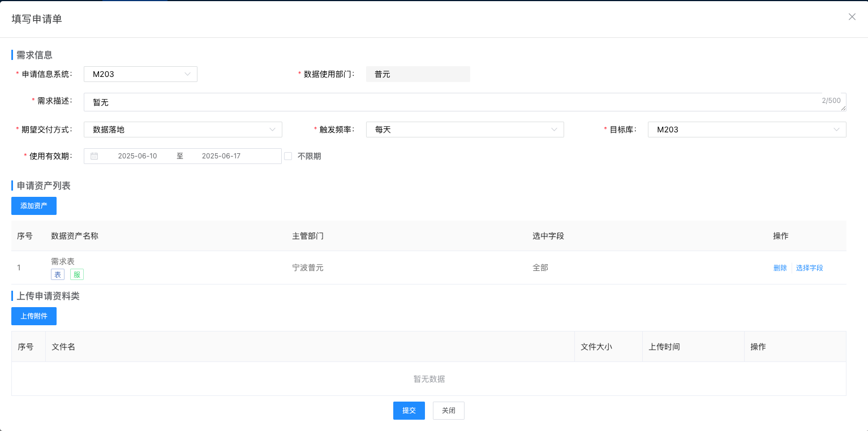Click the 数据使用部门 field showing 普元

tap(418, 74)
